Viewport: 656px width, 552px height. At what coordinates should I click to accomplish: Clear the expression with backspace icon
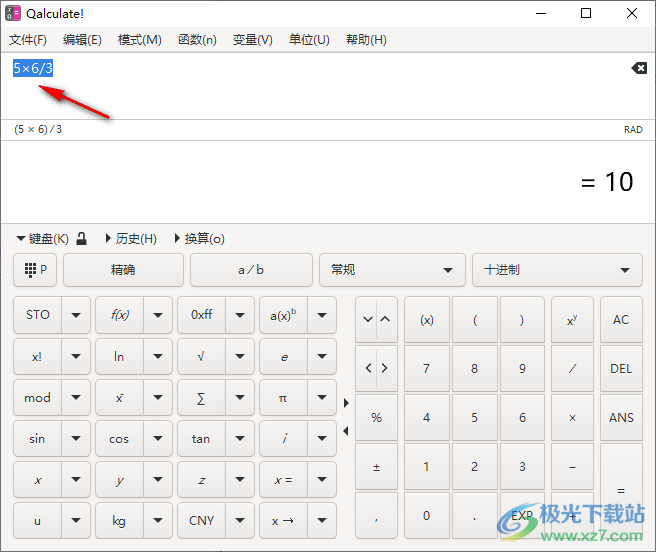pyautogui.click(x=639, y=68)
